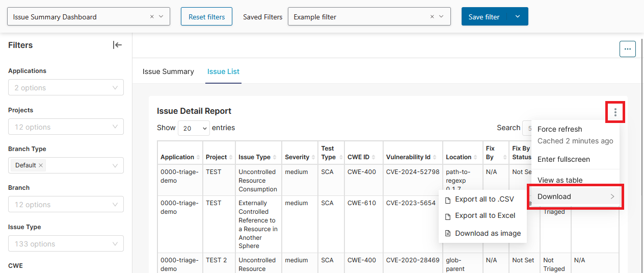Sort table by CWE ID column
The width and height of the screenshot is (644, 273).
click(x=363, y=157)
